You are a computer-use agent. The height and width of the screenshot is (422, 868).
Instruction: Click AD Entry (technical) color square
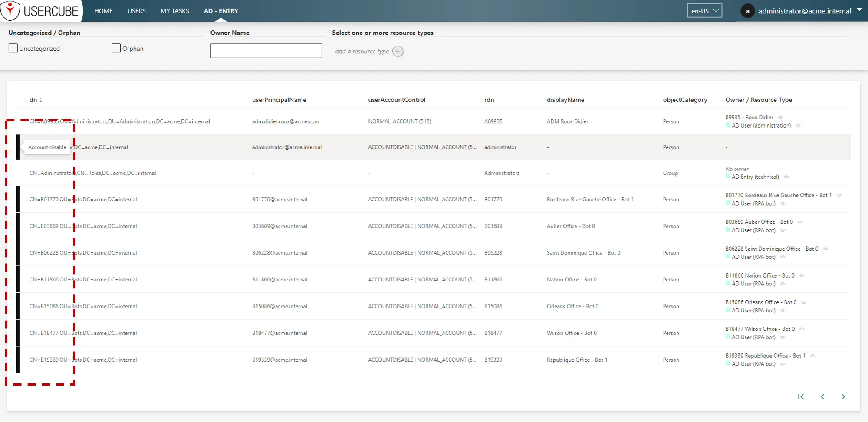point(728,177)
